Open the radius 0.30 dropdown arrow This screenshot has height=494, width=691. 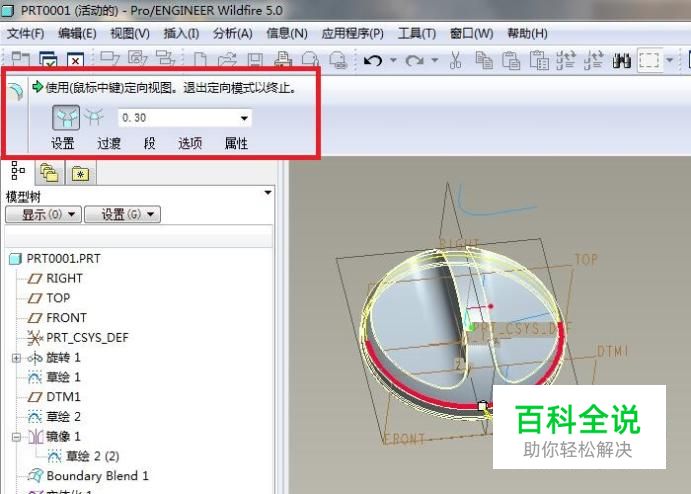(244, 118)
